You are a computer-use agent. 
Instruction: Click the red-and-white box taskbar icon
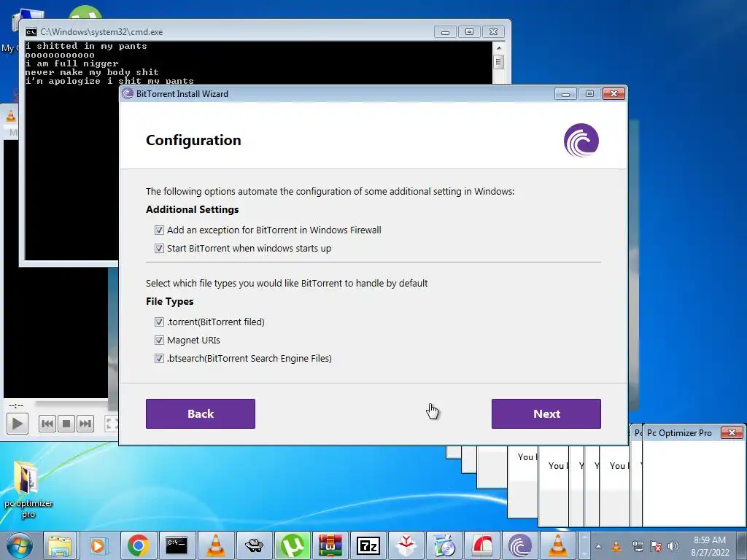tap(406, 545)
